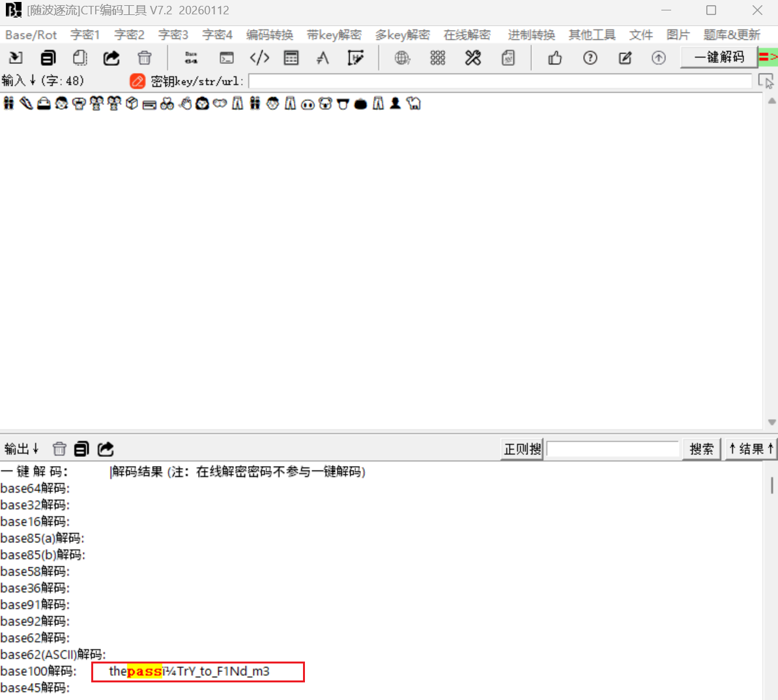This screenshot has height=700, width=778.
Task: Copy output with the output copy icon
Action: point(81,448)
